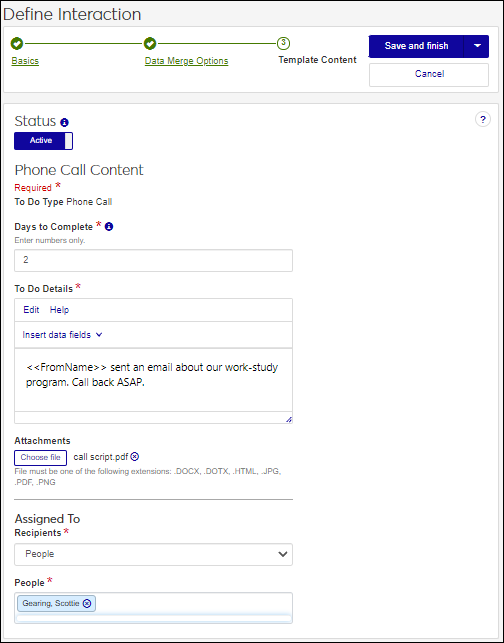Screen dimensions: 504x643
Task: Open the Edit menu in To Do Details
Action: click(x=31, y=310)
